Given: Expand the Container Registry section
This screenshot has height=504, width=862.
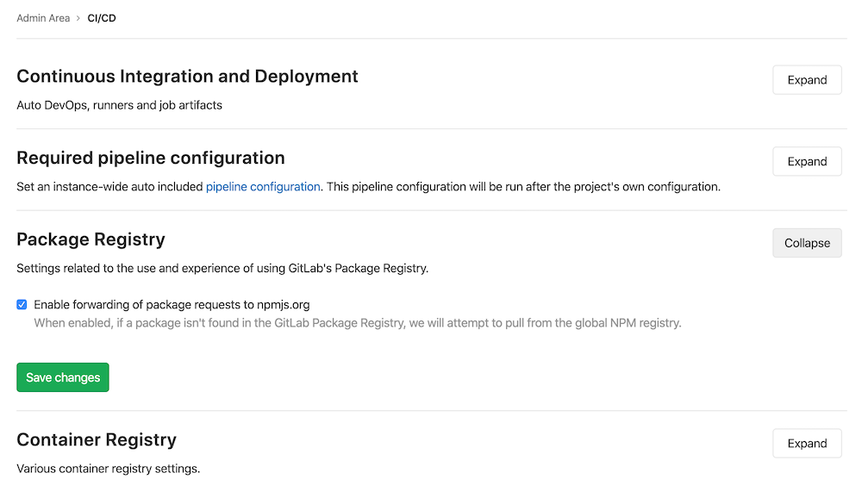Looking at the screenshot, I should click(807, 443).
